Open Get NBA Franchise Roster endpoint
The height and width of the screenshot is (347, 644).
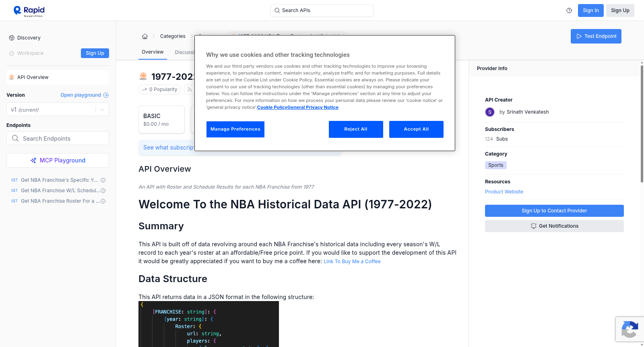tap(60, 201)
